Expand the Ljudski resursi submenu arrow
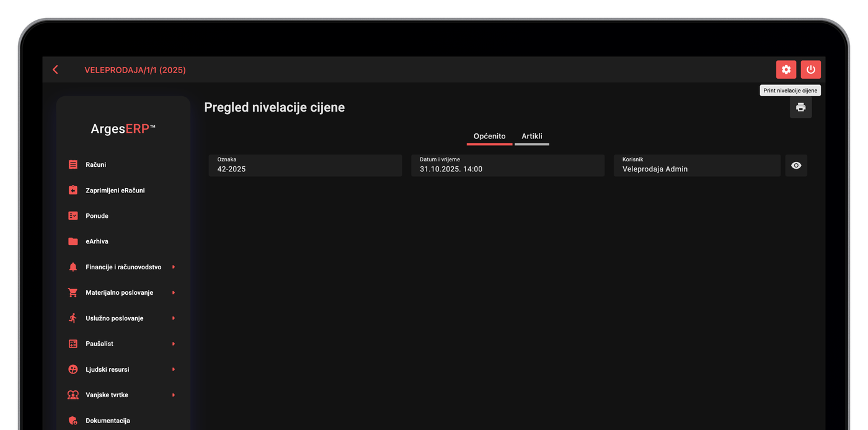868x430 pixels. coord(174,369)
